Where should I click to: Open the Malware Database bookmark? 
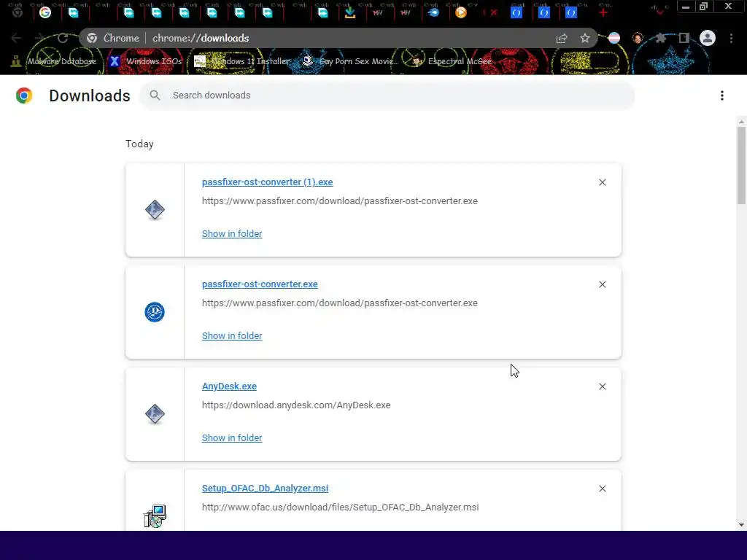tap(54, 61)
